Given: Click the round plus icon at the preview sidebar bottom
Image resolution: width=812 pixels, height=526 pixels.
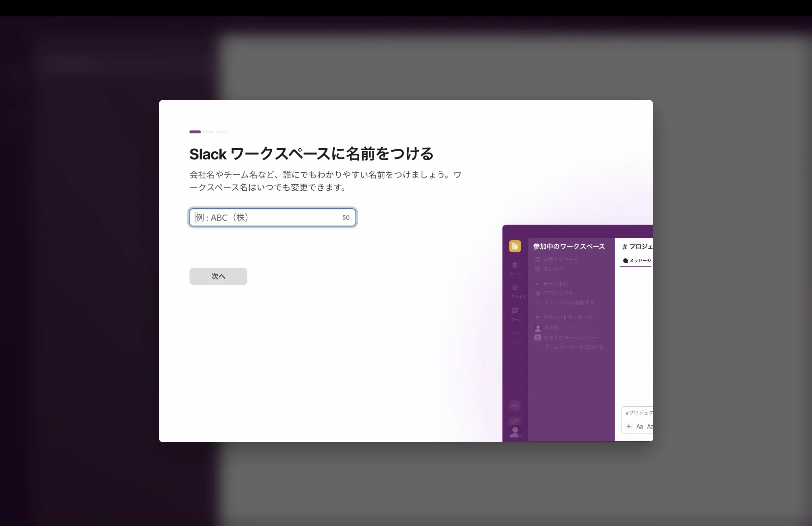Looking at the screenshot, I should (x=515, y=405).
